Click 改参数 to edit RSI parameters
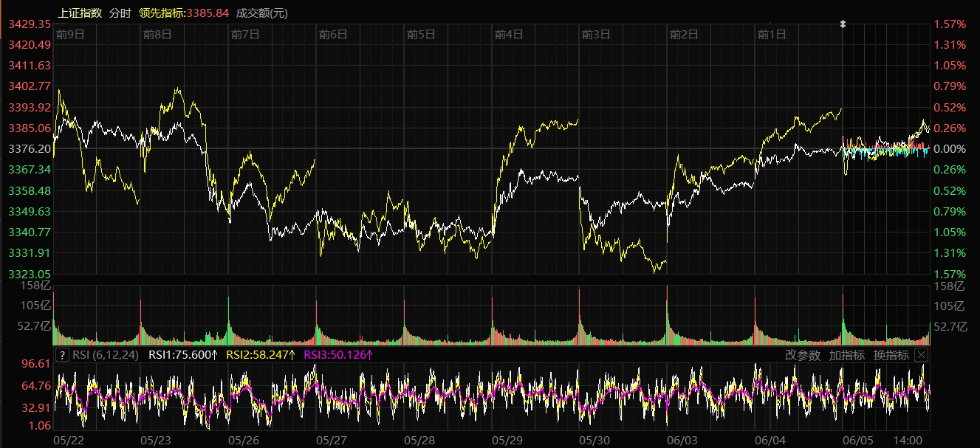980x448 pixels. pos(803,355)
